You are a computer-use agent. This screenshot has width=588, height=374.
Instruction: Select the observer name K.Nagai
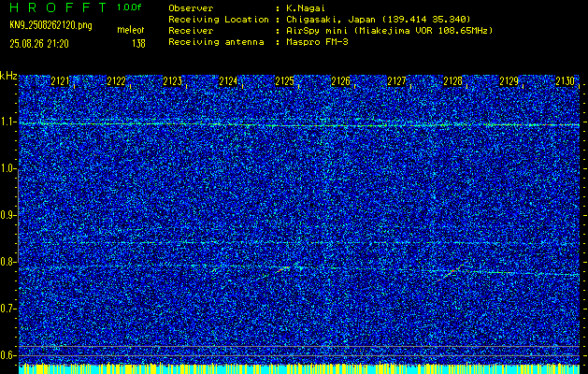306,8
